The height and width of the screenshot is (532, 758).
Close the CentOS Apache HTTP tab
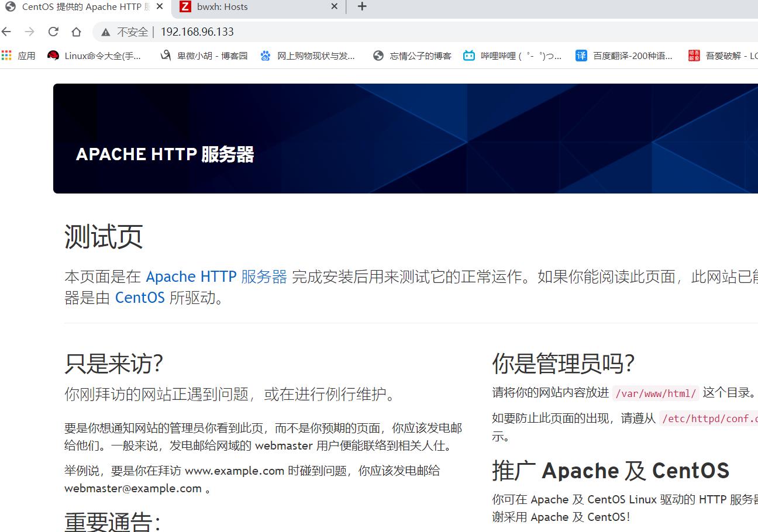click(x=160, y=6)
